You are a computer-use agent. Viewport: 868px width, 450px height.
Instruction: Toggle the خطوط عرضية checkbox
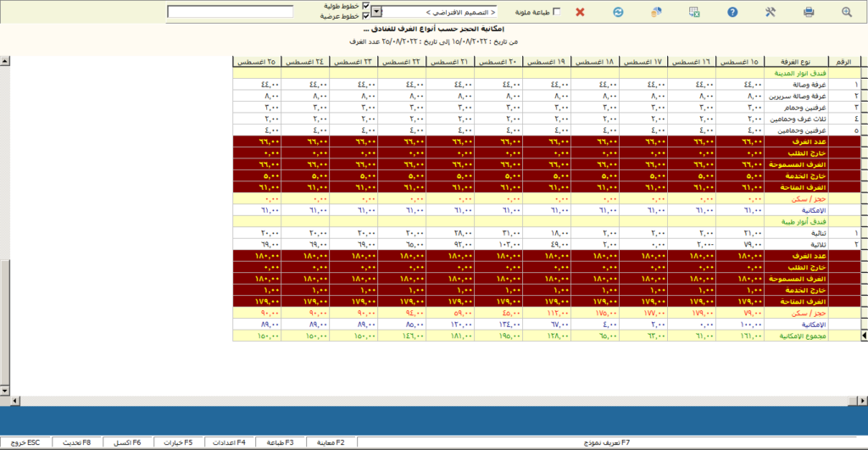[x=365, y=16]
